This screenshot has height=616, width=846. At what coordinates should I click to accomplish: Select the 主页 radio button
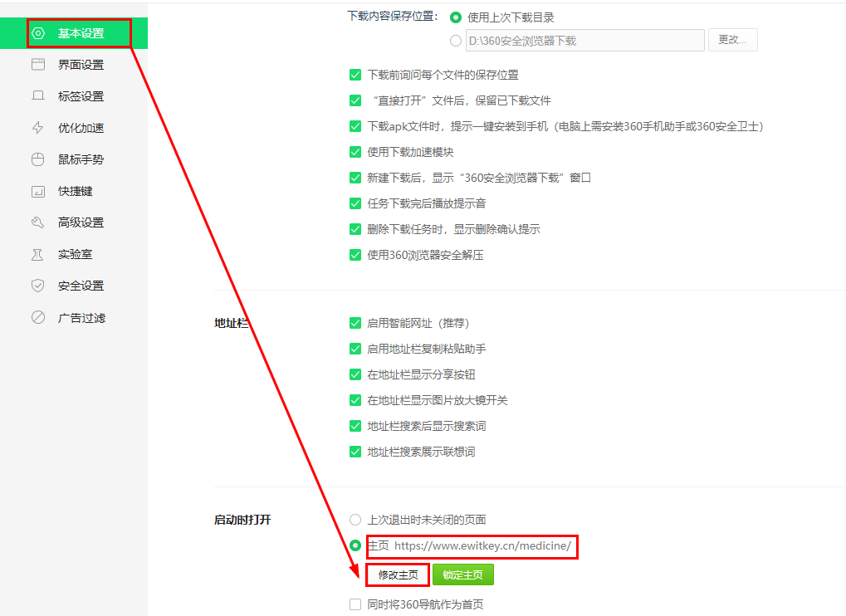point(355,546)
